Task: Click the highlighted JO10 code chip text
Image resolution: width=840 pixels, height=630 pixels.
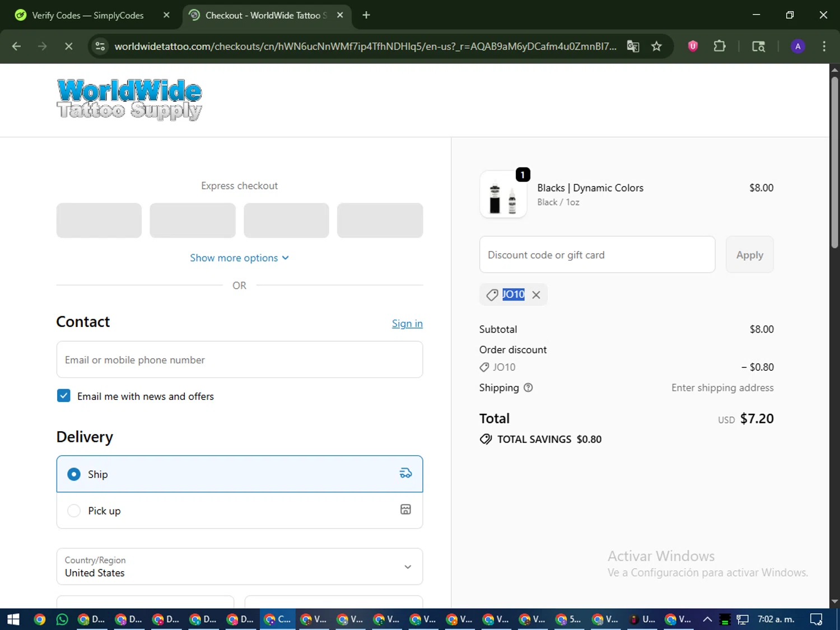Action: click(x=513, y=295)
